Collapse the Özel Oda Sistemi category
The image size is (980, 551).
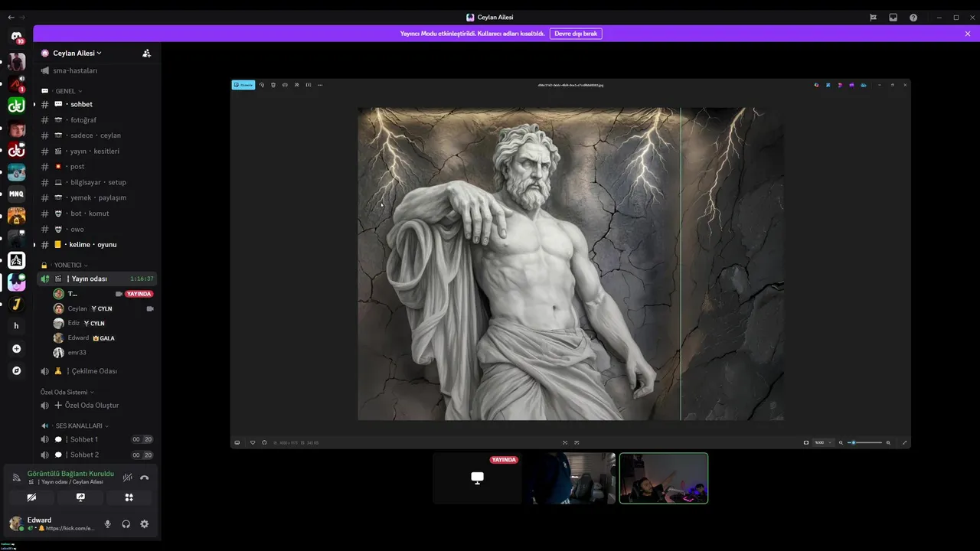pos(67,392)
